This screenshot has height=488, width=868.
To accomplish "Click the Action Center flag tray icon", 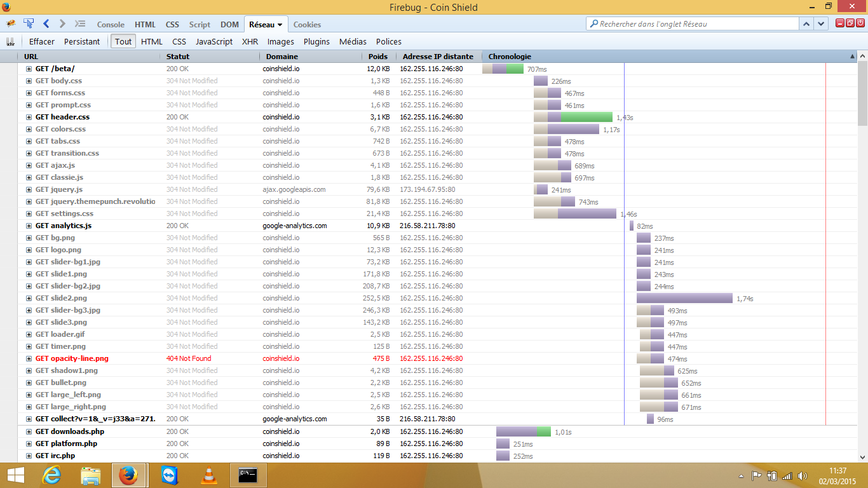I will click(757, 475).
